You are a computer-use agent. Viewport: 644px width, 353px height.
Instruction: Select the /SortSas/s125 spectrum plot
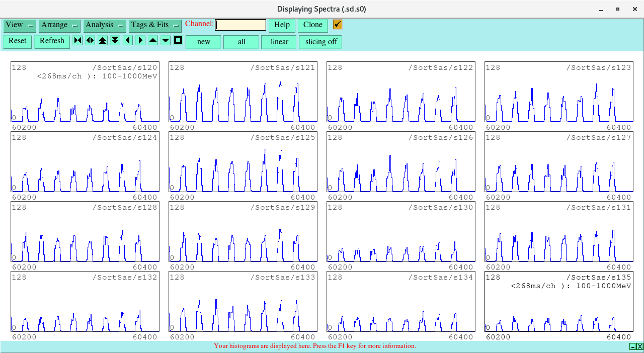pyautogui.click(x=243, y=162)
